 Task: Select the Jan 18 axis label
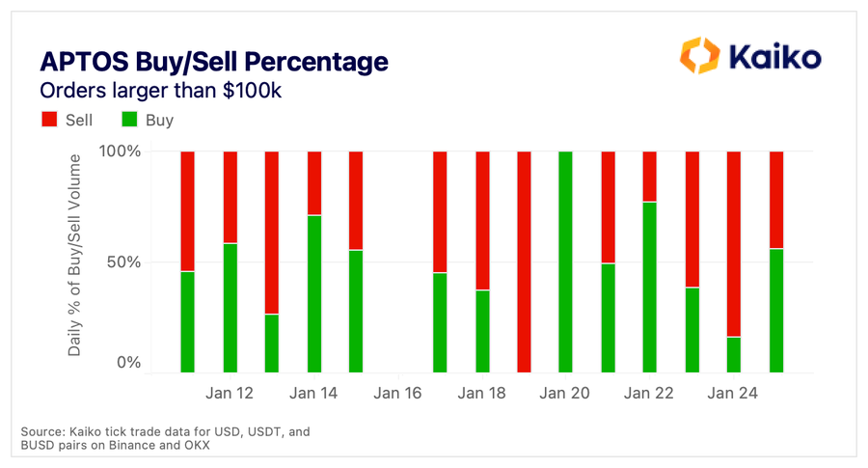pos(481,394)
